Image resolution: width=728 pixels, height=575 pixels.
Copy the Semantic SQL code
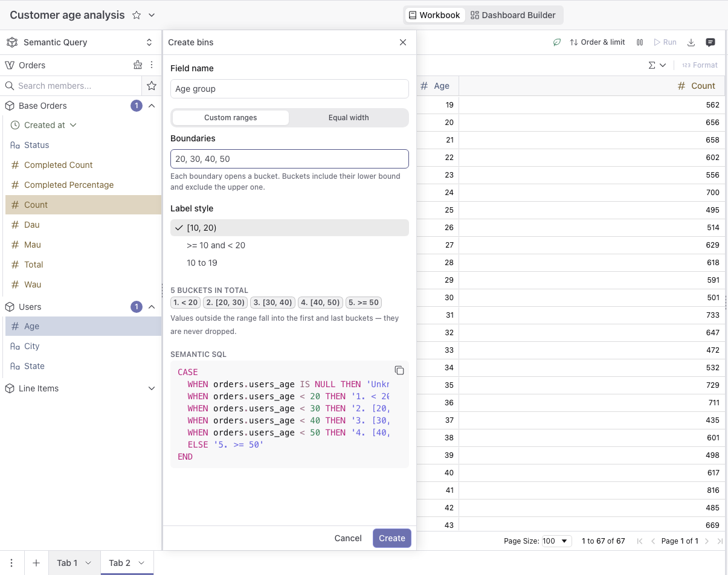[x=399, y=370]
